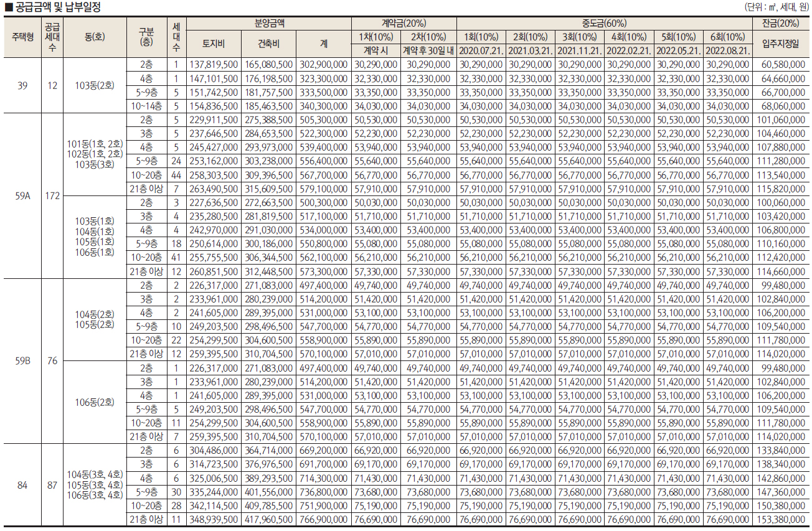Viewport: 812px width, 531px height.
Task: Click total price '751,900,000'
Action: [x=324, y=505]
